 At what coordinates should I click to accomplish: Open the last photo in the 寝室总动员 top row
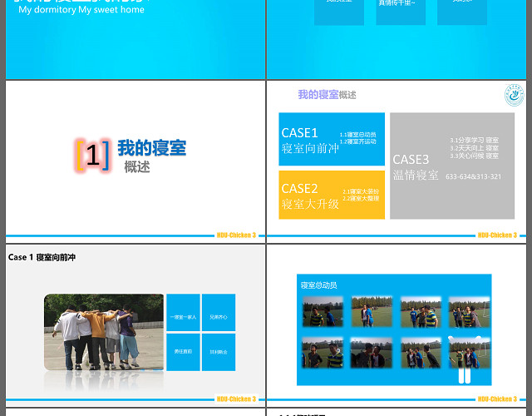click(x=469, y=312)
